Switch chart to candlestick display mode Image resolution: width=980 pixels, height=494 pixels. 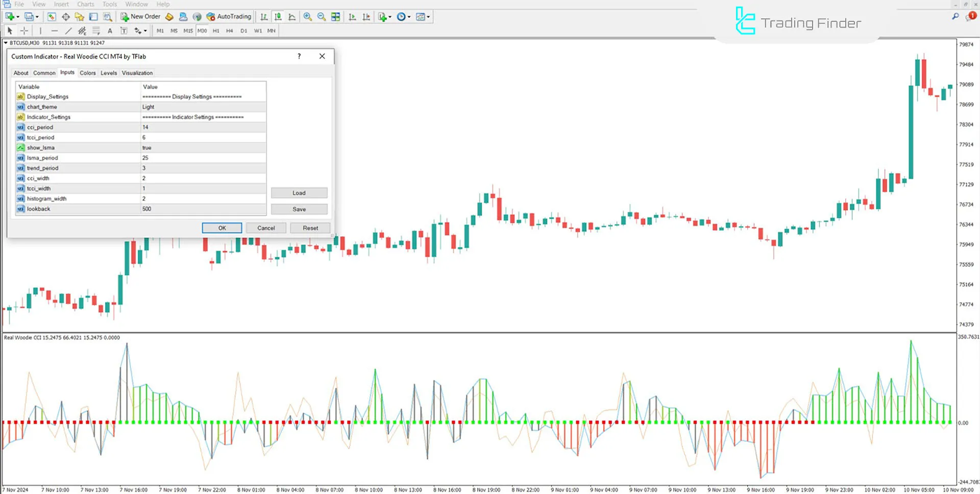(x=278, y=16)
